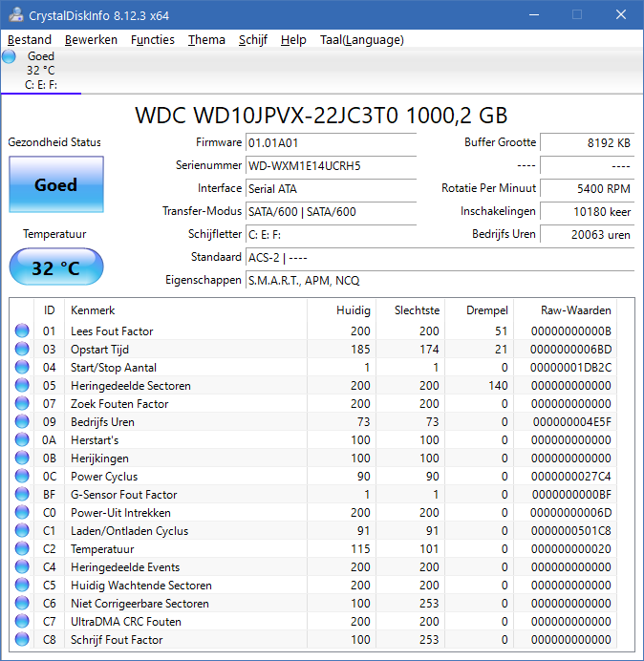
Task: Click status orb for Laden/Ontladen Cyclus
Action: tap(22, 530)
